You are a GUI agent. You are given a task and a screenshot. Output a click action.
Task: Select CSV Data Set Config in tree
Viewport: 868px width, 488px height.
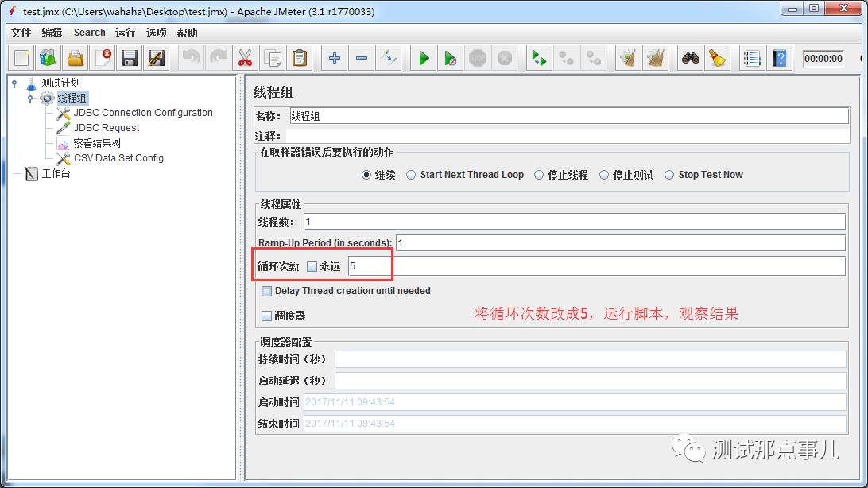[x=118, y=158]
